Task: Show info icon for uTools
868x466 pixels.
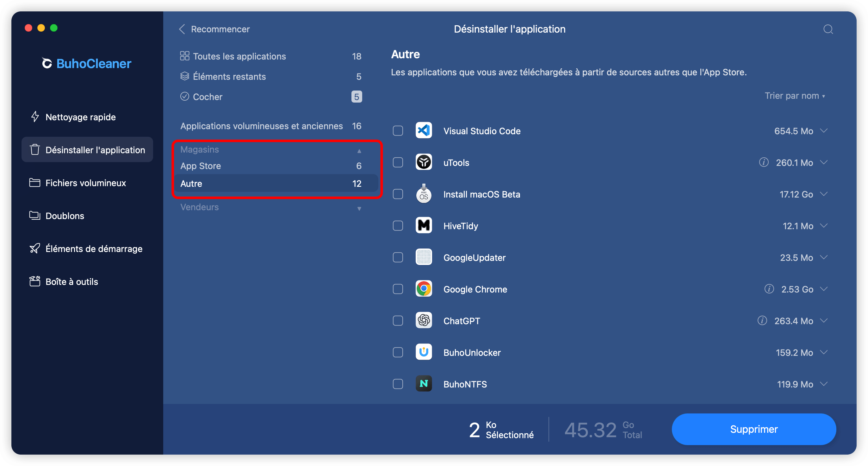Action: pyautogui.click(x=764, y=162)
